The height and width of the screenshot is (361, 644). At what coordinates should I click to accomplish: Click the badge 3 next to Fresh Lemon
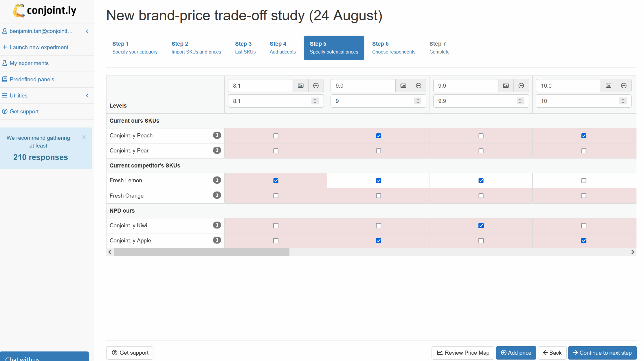coord(217,180)
